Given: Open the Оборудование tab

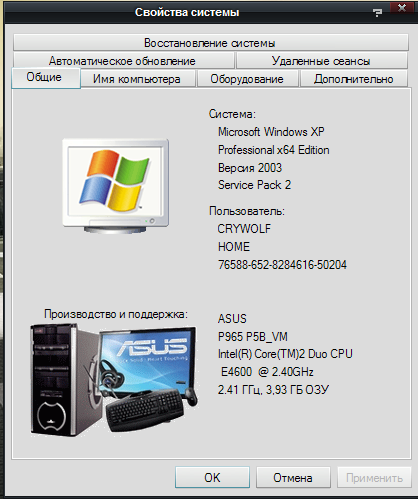Looking at the screenshot, I should coord(247,79).
